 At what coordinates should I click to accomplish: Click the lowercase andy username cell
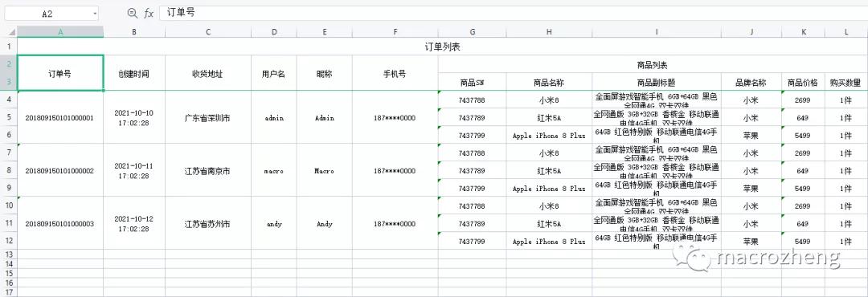273,223
